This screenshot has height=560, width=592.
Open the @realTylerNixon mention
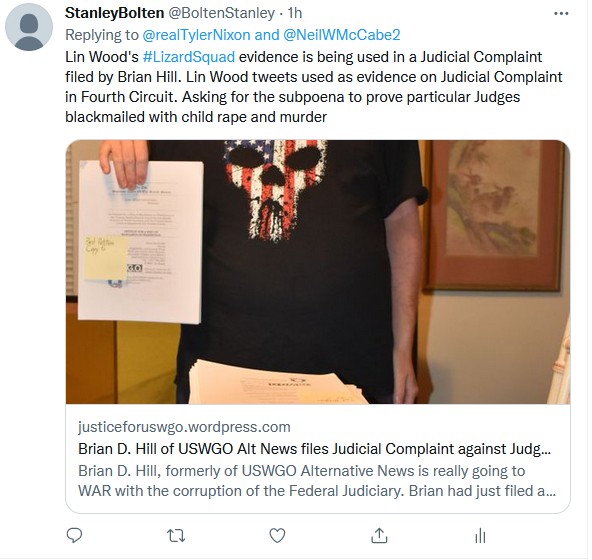tap(196, 35)
